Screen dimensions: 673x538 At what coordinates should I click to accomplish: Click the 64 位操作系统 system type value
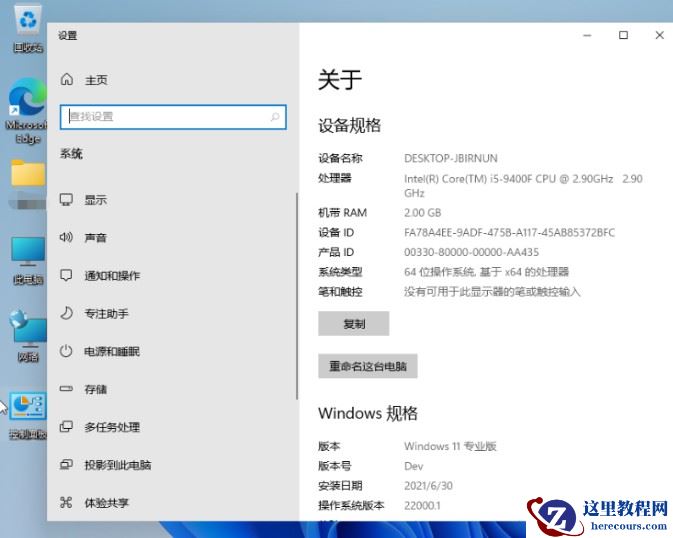(x=486, y=272)
